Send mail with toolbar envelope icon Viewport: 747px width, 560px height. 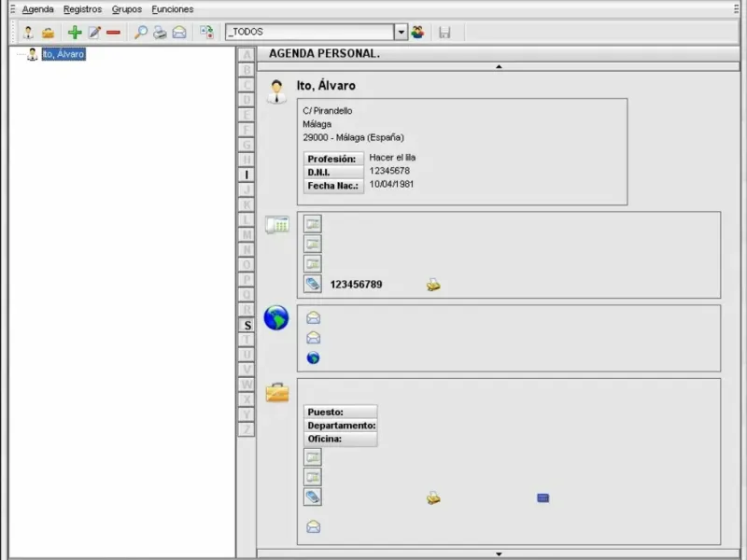coord(179,33)
